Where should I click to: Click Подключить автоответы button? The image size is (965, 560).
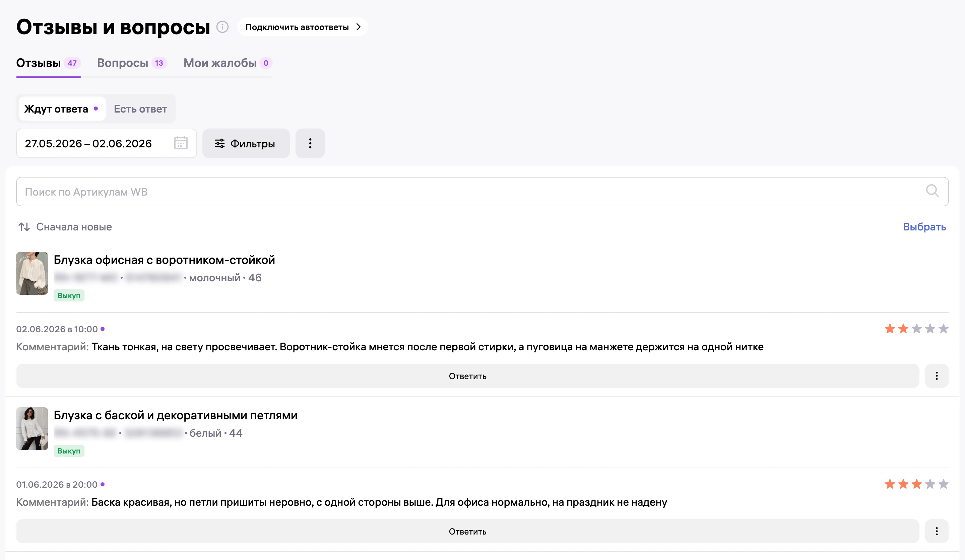303,27
